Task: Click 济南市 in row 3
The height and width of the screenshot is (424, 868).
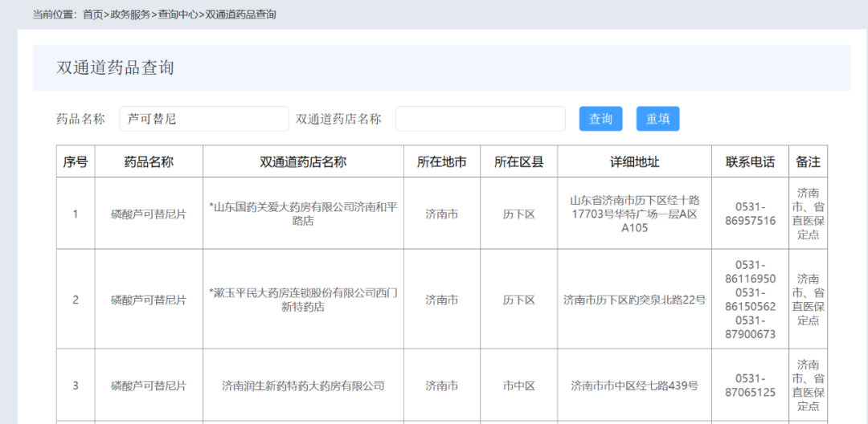Action: pos(442,386)
